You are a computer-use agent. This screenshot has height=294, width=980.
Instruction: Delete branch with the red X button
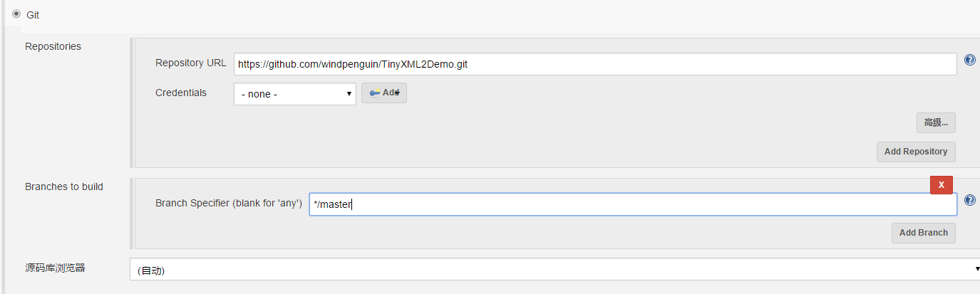(x=941, y=184)
